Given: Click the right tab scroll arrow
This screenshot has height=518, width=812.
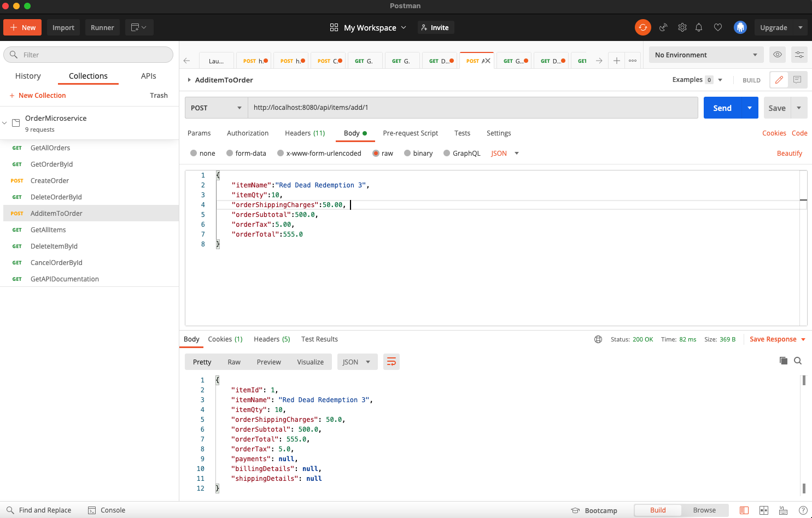Looking at the screenshot, I should click(599, 61).
